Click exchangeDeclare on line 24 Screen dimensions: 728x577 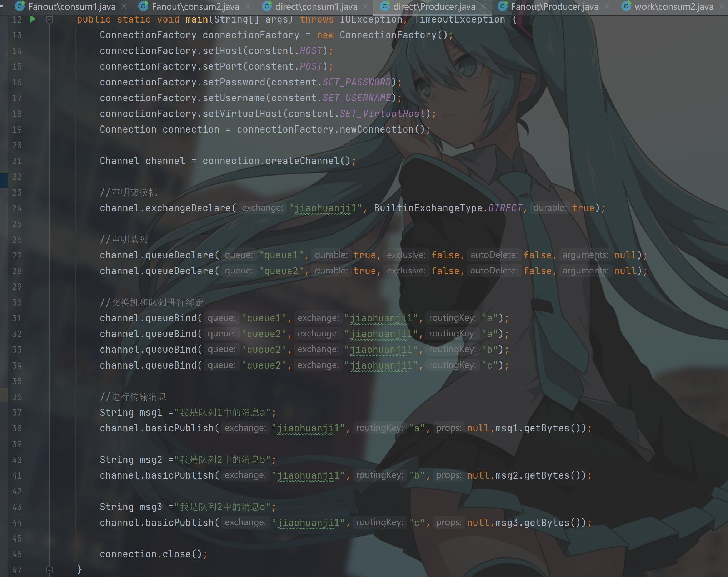tap(188, 208)
